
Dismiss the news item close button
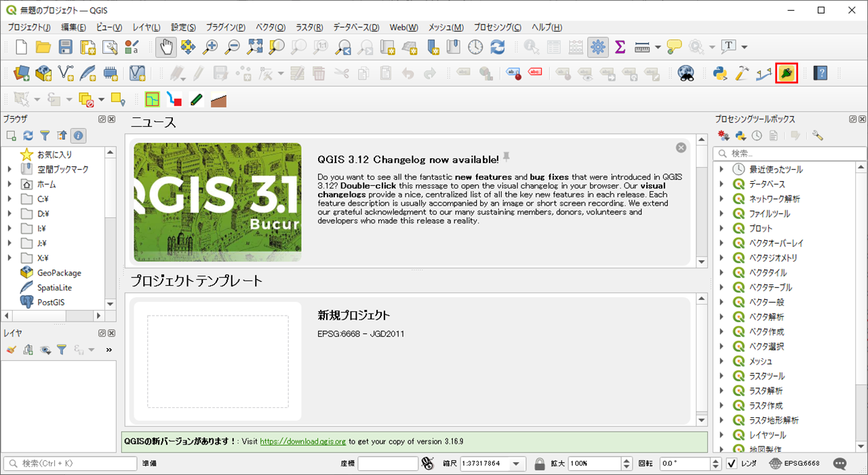pos(681,147)
